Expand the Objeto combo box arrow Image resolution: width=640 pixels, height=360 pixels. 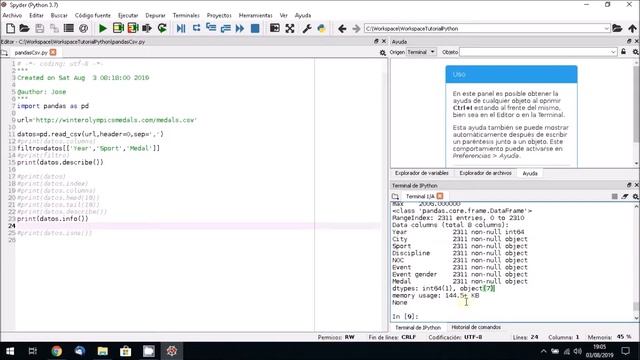tap(613, 52)
